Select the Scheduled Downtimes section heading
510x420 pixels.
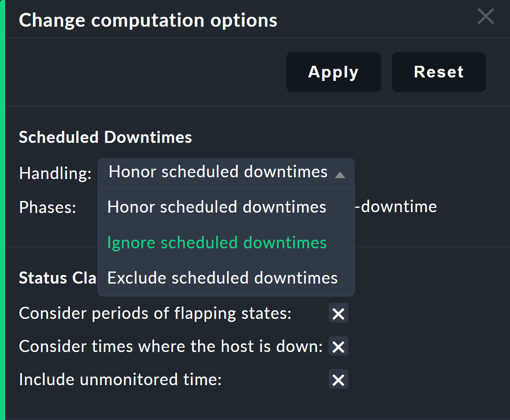tap(105, 137)
